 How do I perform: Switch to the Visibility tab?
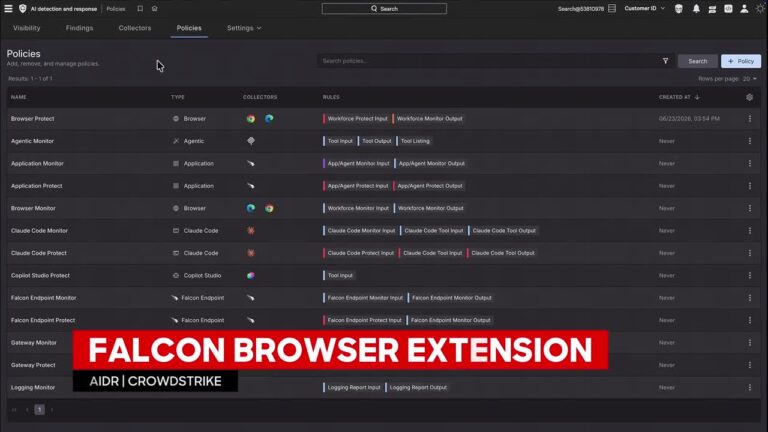click(x=27, y=28)
